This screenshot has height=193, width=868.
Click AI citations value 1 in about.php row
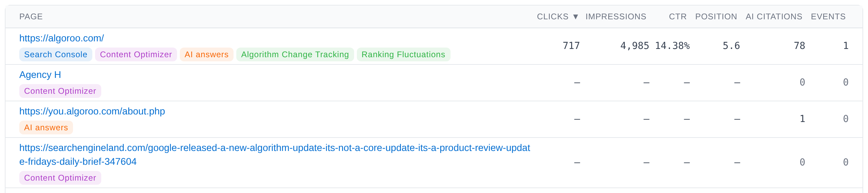click(803, 119)
